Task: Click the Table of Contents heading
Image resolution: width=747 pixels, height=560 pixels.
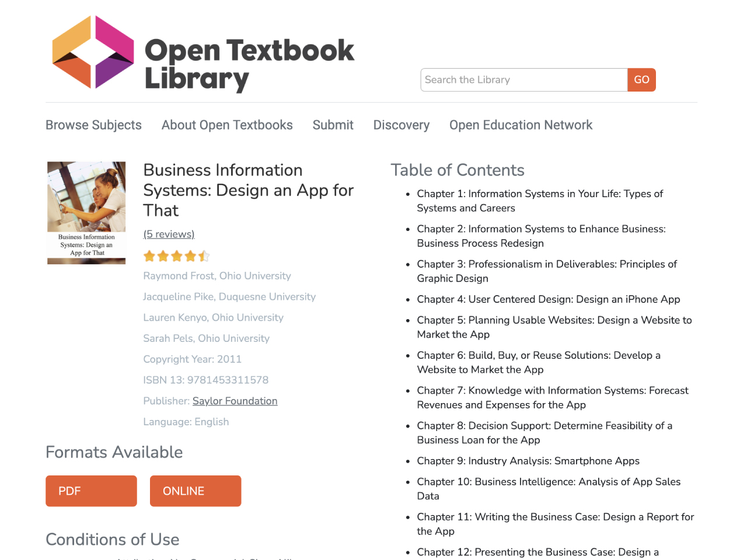Action: pos(458,170)
